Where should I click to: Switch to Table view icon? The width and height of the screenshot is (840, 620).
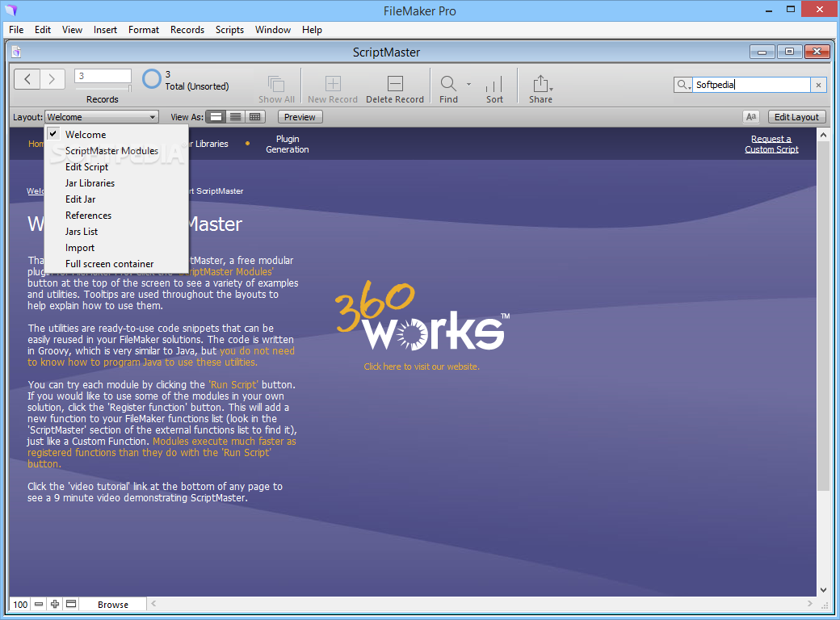click(255, 117)
